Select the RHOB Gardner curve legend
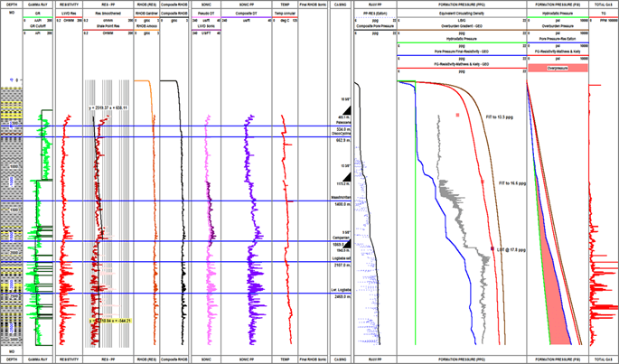619x364 pixels. click(x=146, y=14)
